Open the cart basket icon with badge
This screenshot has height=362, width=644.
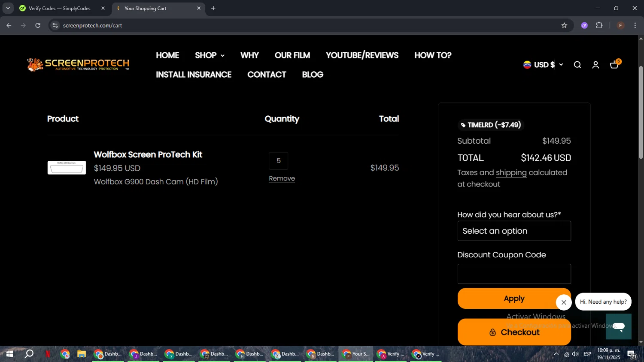[615, 64]
